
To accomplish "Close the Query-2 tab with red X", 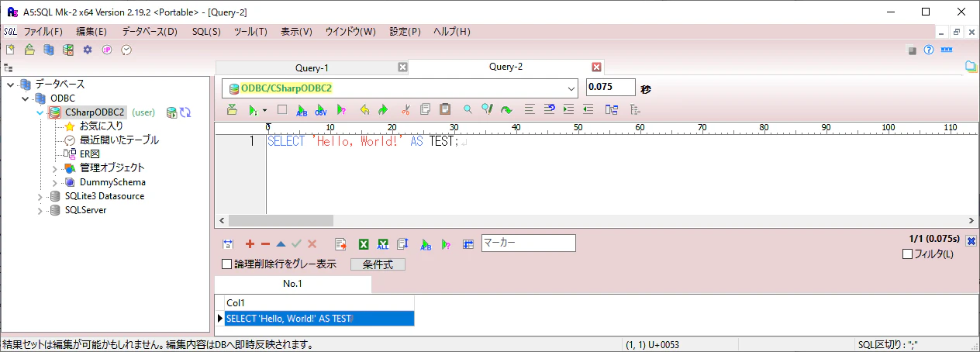I will [x=596, y=67].
